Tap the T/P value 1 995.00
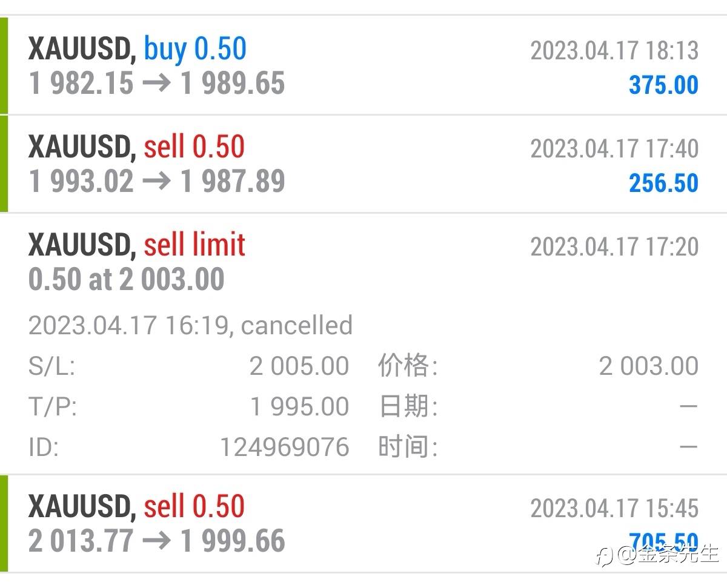Viewport: 727px width, 588px height. point(299,407)
